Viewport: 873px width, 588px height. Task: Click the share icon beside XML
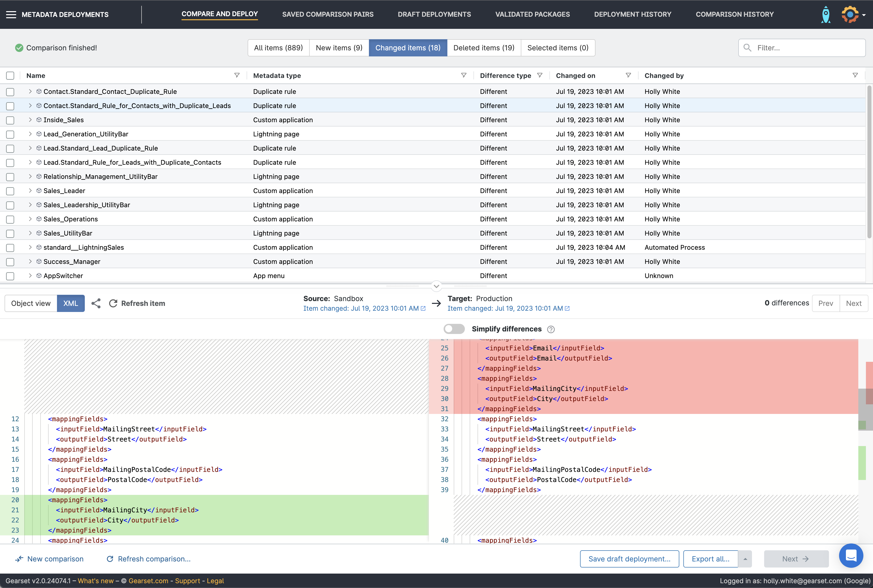(x=96, y=303)
